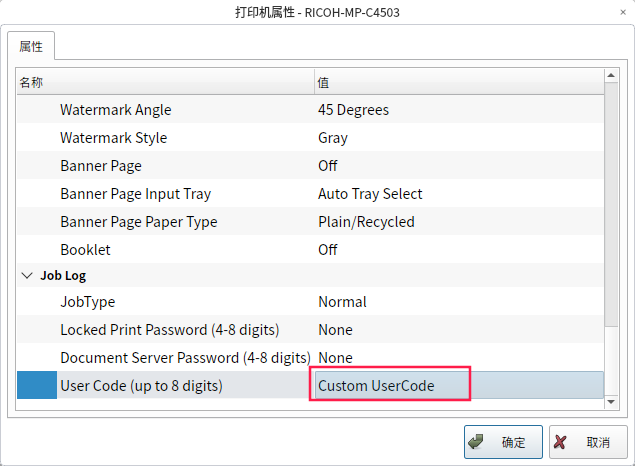Click the Banner Page Paper Type value

point(366,222)
